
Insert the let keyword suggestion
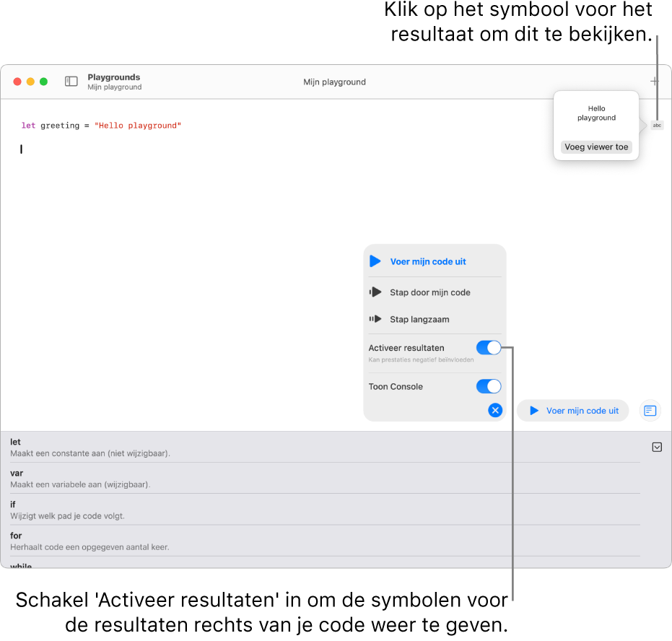pyautogui.click(x=325, y=448)
